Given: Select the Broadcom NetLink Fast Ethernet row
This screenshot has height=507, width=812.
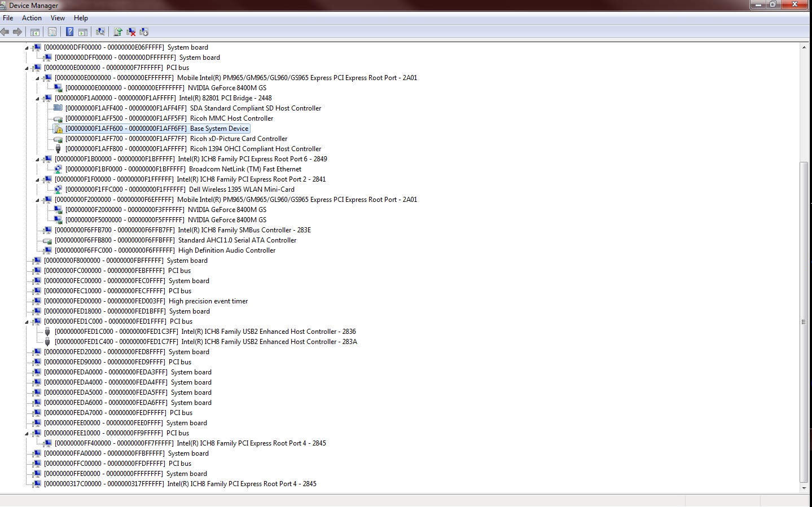Looking at the screenshot, I should pyautogui.click(x=183, y=169).
